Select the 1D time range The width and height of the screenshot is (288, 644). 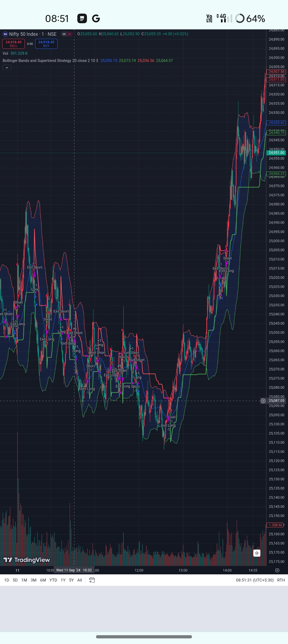7,580
